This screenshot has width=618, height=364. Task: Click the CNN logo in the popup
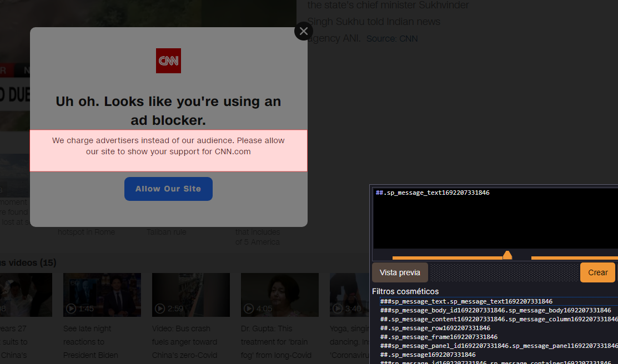tap(168, 60)
